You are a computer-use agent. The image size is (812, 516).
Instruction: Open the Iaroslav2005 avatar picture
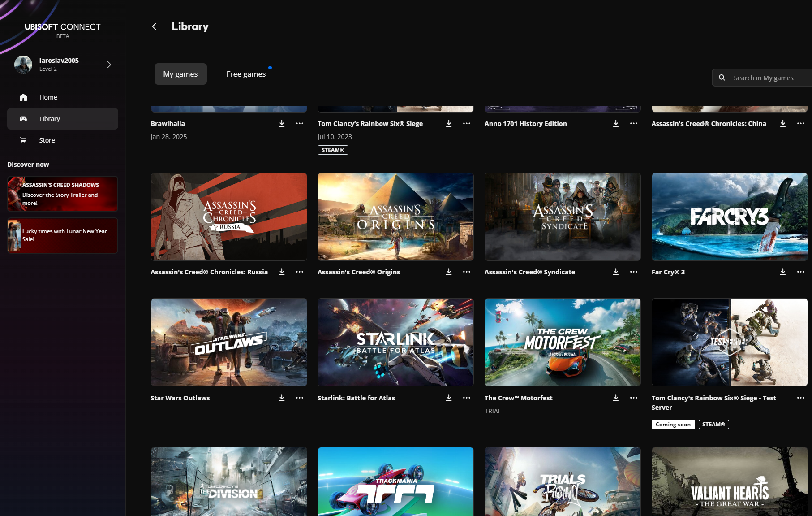pos(23,65)
